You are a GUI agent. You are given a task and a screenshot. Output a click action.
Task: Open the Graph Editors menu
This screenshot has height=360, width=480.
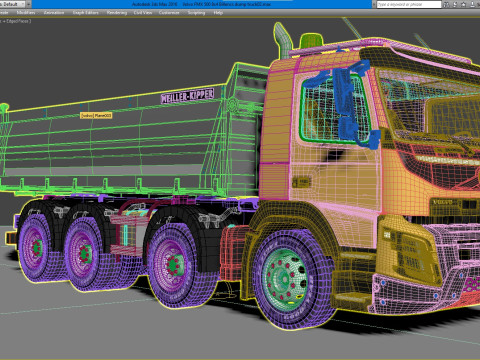point(86,13)
